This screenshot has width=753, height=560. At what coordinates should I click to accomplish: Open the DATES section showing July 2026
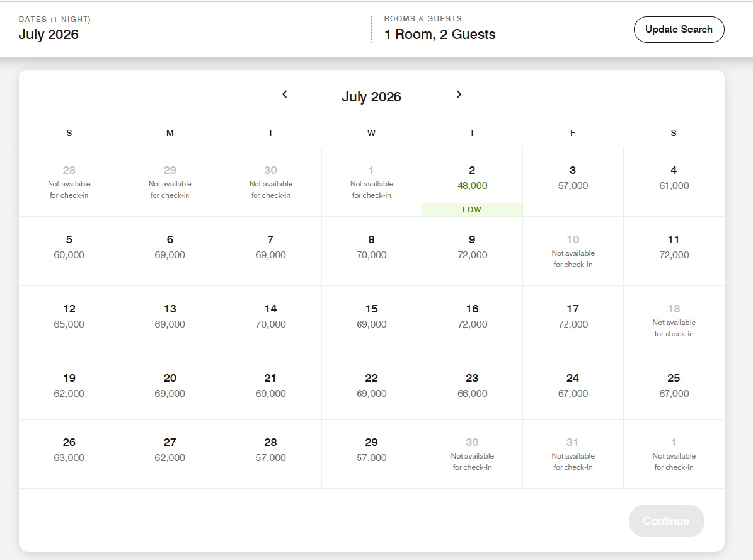(49, 29)
